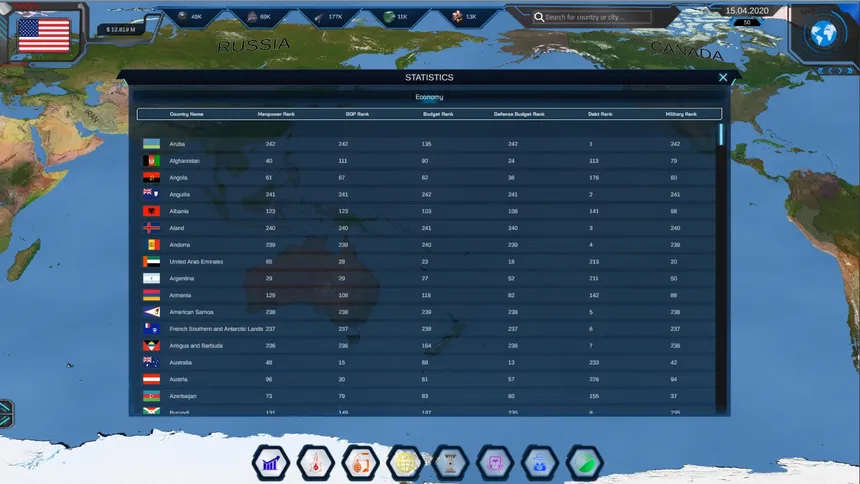Click the $12.819 M treasury display
The width and height of the screenshot is (860, 484).
121,29
